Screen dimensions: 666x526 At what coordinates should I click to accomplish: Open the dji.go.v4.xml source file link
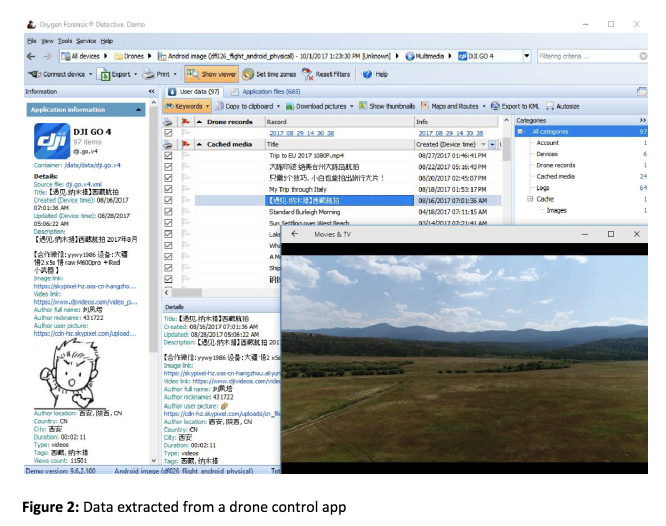click(83, 184)
